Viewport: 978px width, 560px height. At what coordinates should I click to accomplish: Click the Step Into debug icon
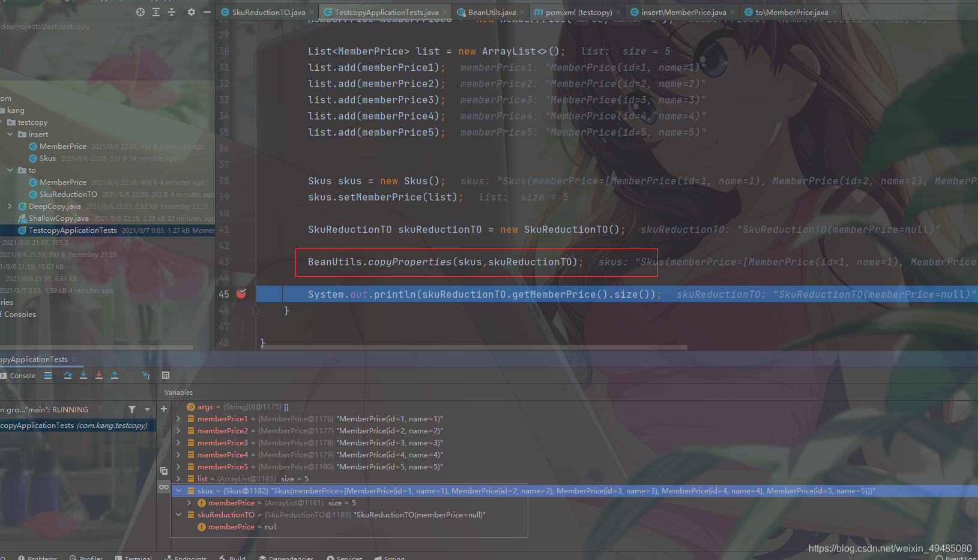pos(83,375)
